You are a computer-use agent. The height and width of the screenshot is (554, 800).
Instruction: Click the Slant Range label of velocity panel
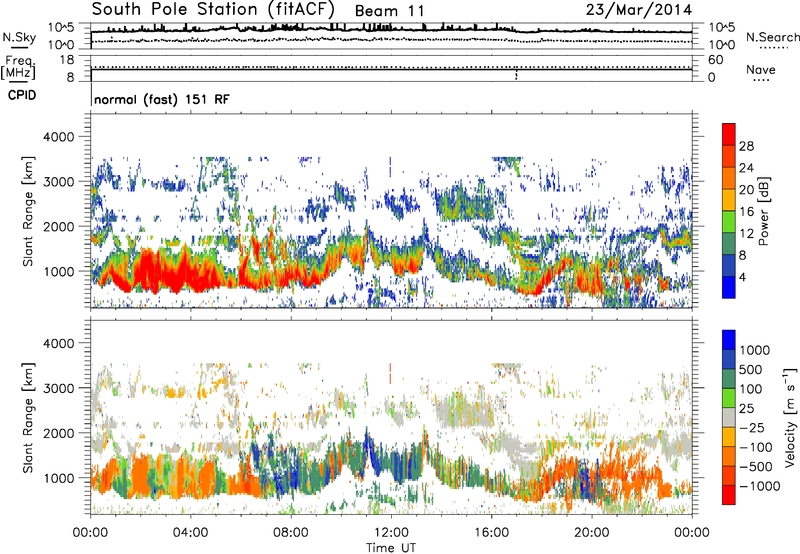tap(28, 418)
